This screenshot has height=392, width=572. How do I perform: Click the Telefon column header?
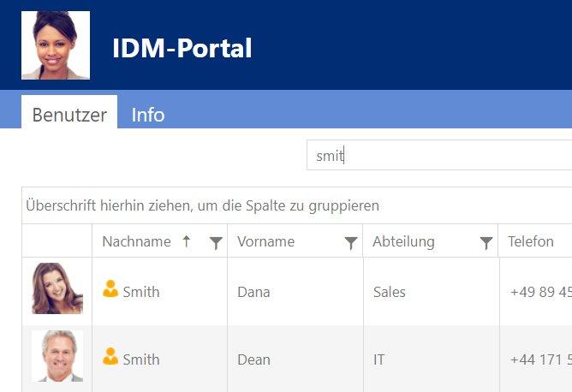[531, 242]
